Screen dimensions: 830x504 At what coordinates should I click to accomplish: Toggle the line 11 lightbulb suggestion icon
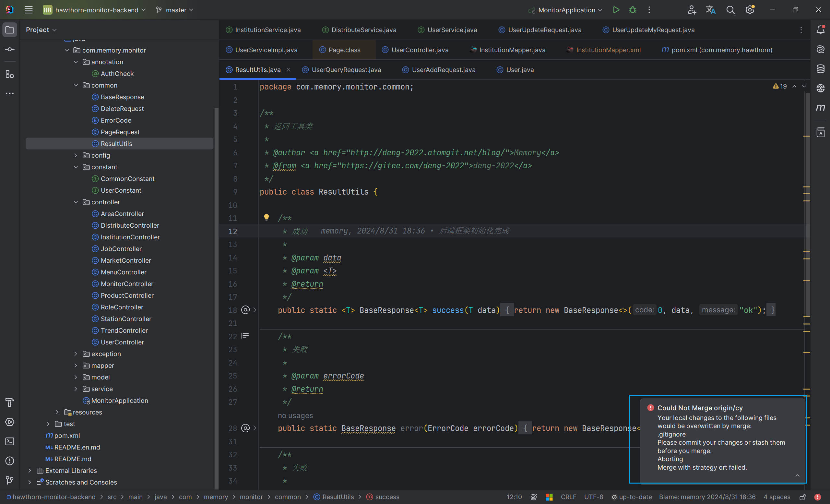[x=266, y=218]
